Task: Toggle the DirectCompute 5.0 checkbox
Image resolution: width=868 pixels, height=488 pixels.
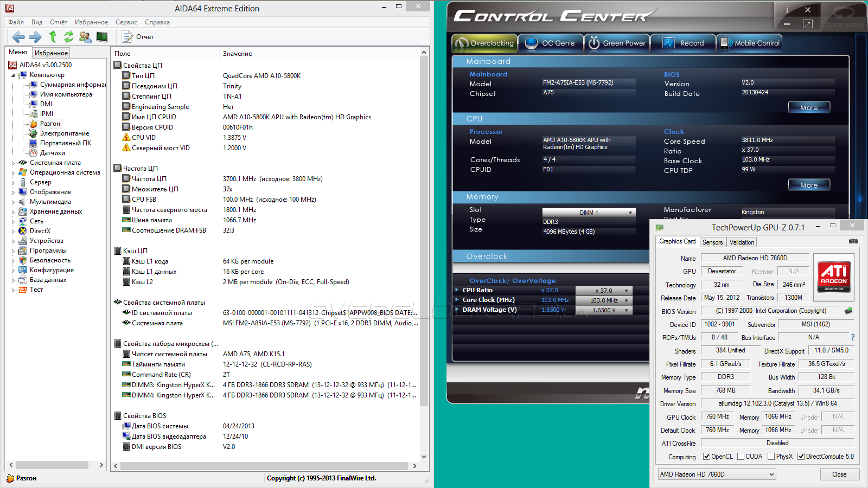Action: coord(801,457)
